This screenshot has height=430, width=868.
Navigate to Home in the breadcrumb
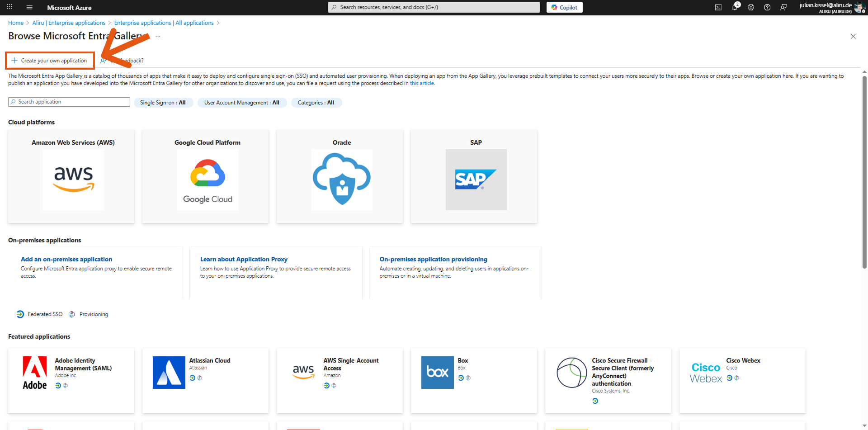16,23
